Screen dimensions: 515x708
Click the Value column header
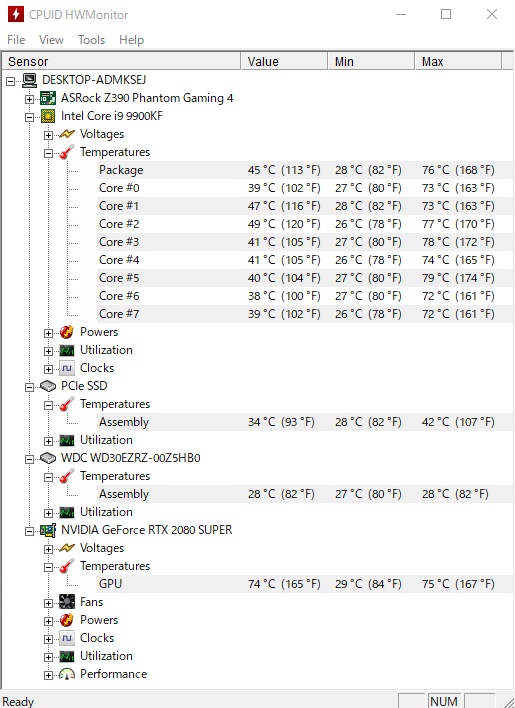pos(284,61)
